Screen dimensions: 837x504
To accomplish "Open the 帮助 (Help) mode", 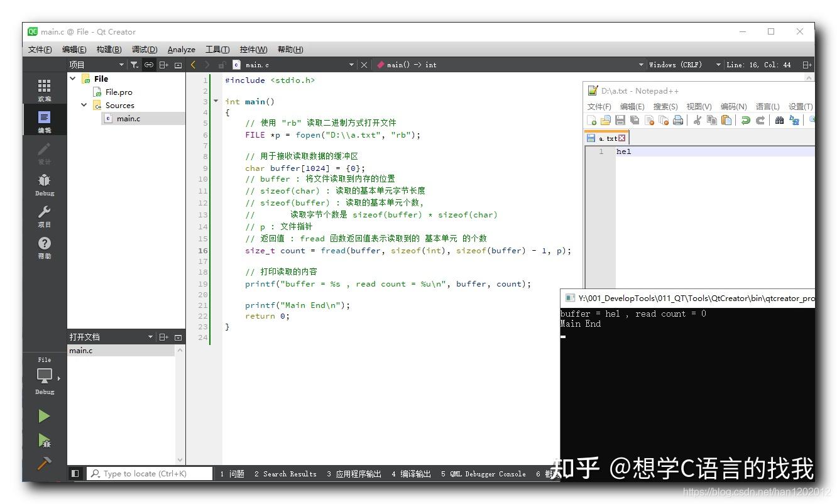I will (44, 246).
